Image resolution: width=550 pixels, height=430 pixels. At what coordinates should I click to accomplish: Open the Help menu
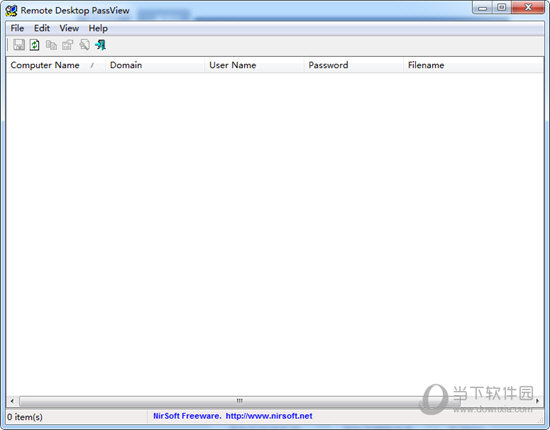(x=98, y=28)
